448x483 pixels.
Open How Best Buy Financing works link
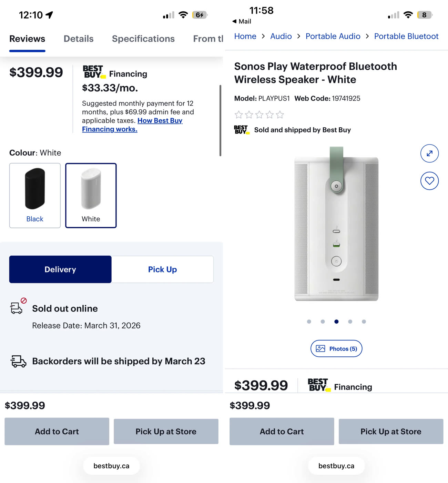click(x=160, y=121)
